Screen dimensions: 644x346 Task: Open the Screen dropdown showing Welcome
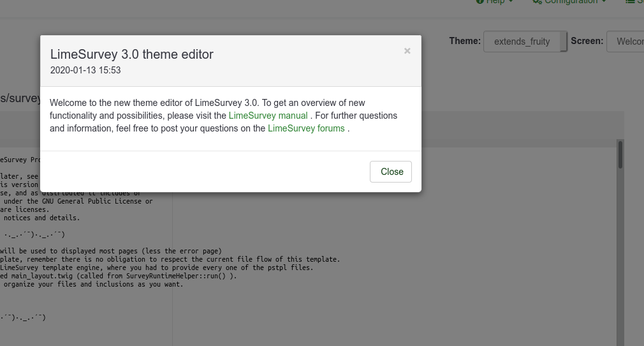click(625, 41)
